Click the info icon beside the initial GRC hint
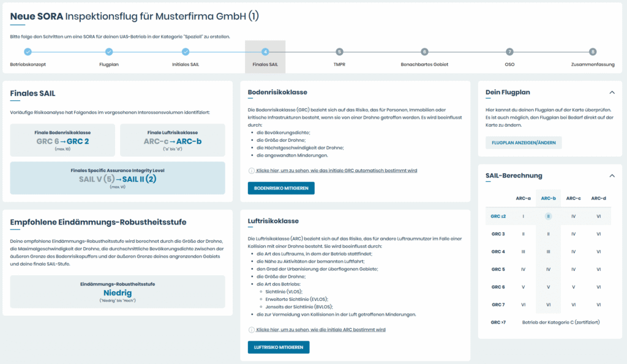Viewport: 627px width, 364px height. click(252, 171)
